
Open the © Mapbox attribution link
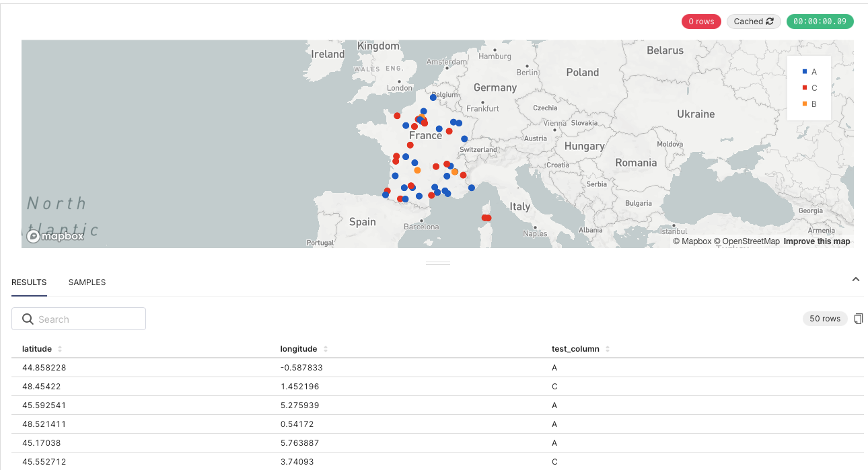[692, 241]
